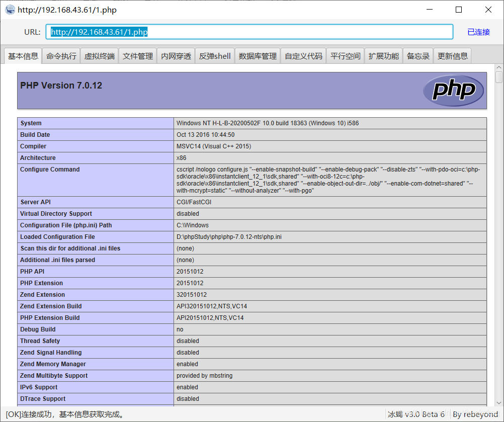This screenshot has height=422, width=504.
Task: Click the Oct 13 2016 10:44:50 value
Action: click(x=205, y=135)
